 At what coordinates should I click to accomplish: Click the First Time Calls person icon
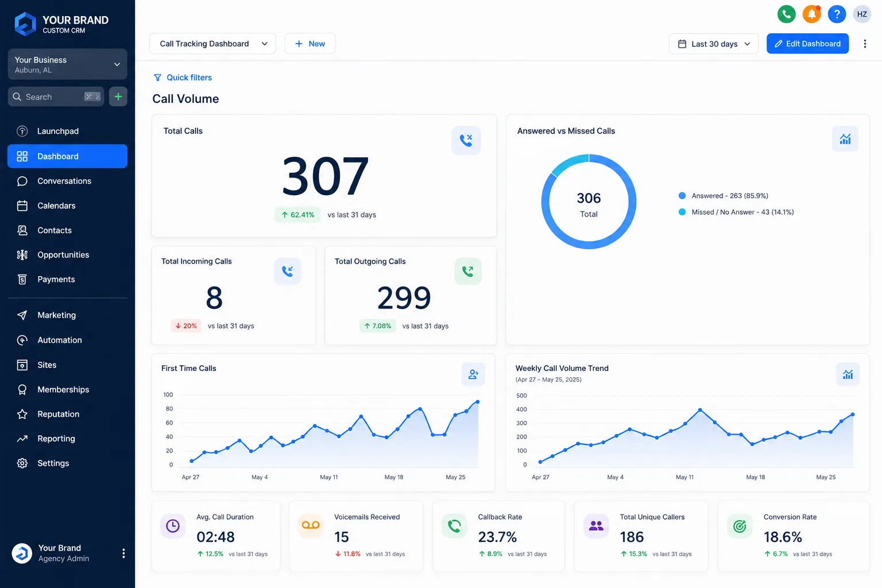[473, 374]
